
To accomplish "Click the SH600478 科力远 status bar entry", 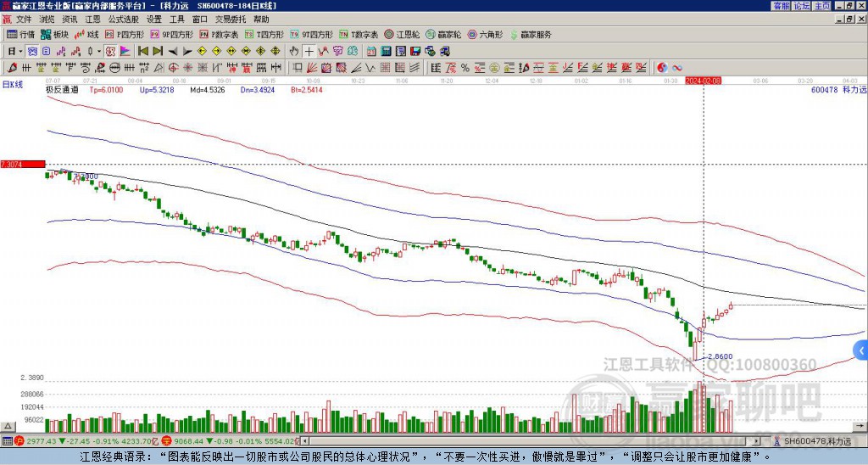I will 813,441.
